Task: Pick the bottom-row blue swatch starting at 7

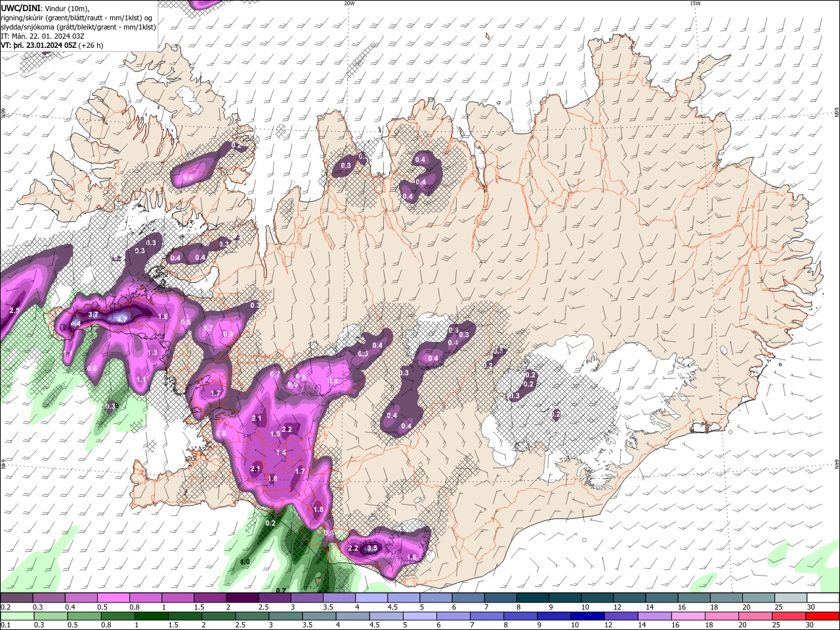Action: point(487,616)
